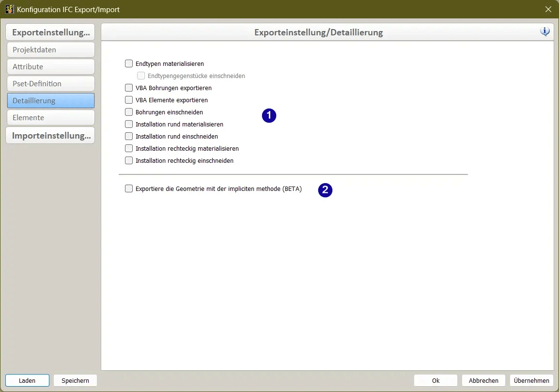Click the info icon in the header

(545, 32)
